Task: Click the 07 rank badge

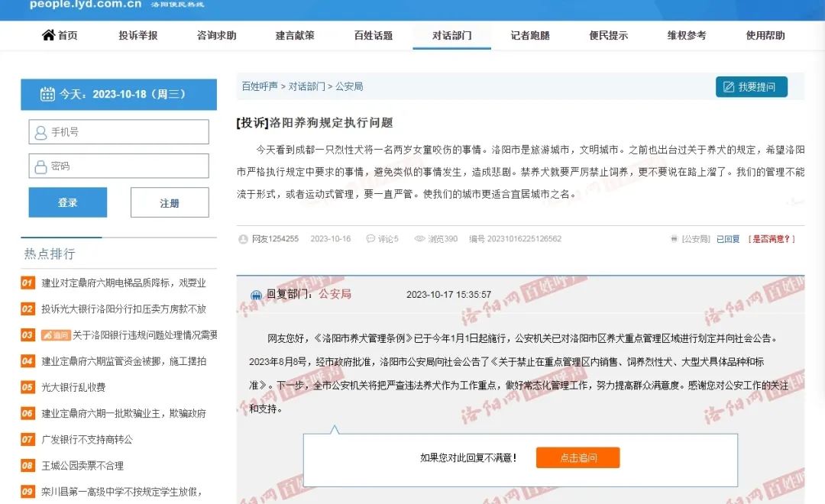Action: point(27,439)
